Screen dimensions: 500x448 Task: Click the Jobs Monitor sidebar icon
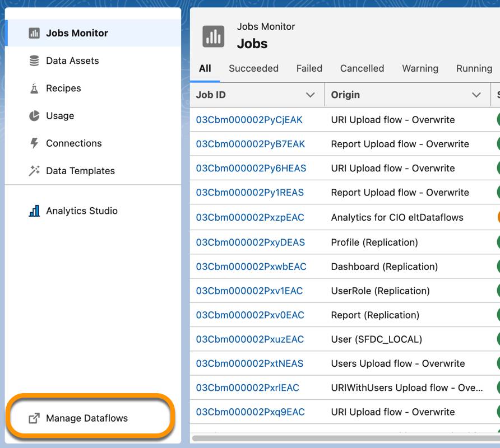click(34, 33)
